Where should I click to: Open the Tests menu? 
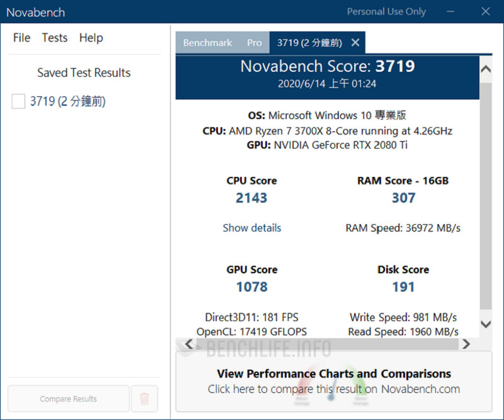click(54, 38)
